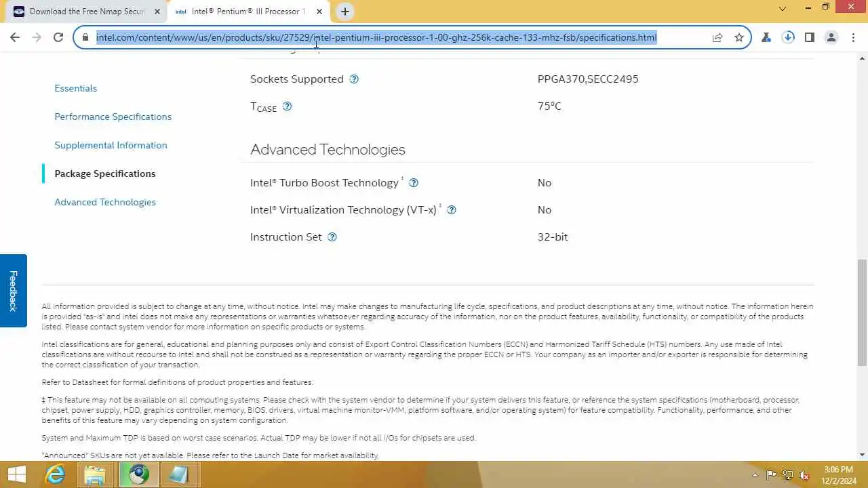Show hidden tray icons arrow
868x488 pixels.
pyautogui.click(x=755, y=475)
